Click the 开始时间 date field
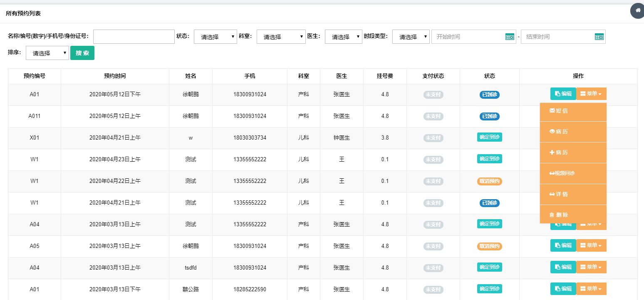644x300 pixels. 468,37
